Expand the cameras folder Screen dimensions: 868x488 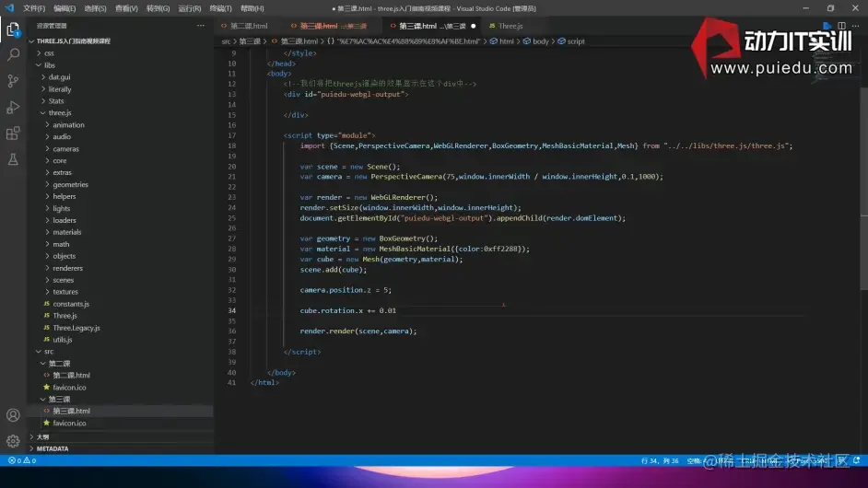[65, 149]
